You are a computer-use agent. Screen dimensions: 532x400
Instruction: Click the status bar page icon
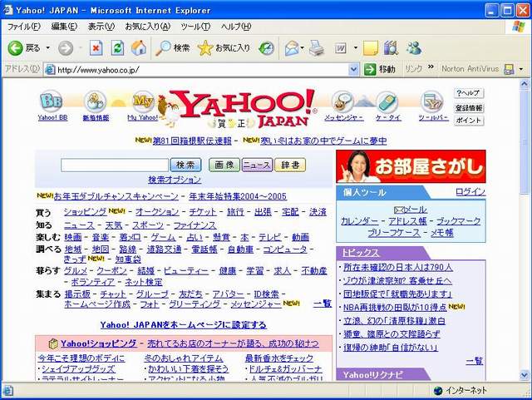click(x=7, y=391)
